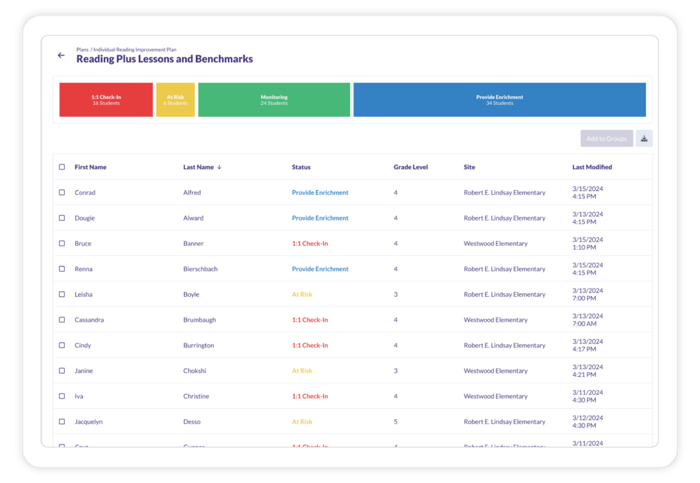The image size is (700, 483).
Task: Click the first name Conrad
Action: coord(85,192)
